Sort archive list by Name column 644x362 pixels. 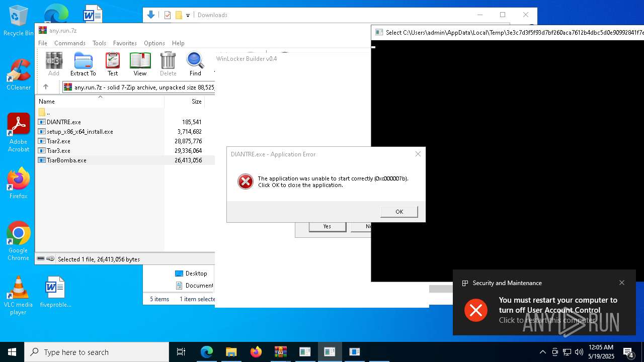[100, 102]
